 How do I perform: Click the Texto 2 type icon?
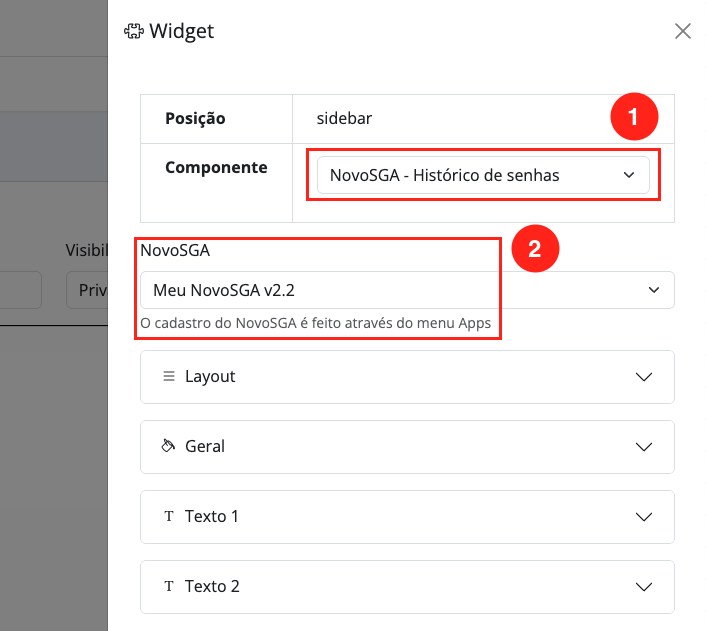[168, 586]
